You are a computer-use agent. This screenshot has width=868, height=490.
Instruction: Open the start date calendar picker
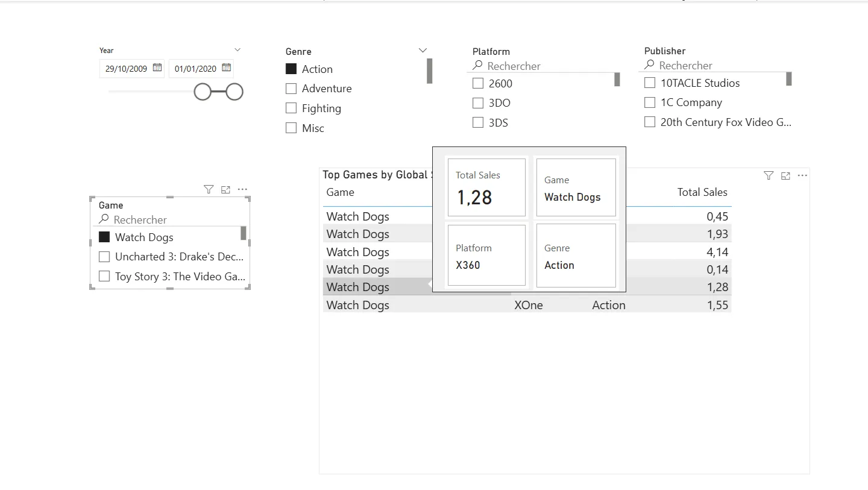tap(157, 68)
